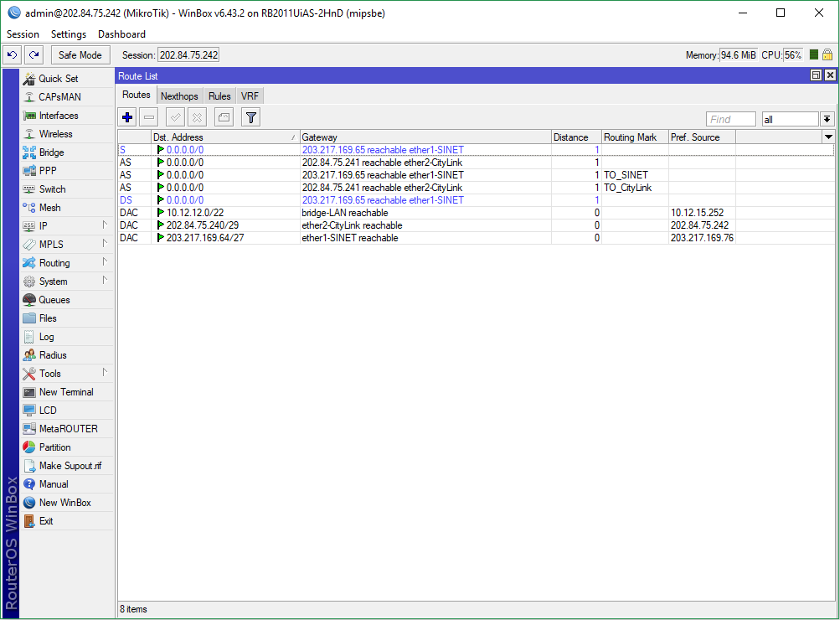The image size is (840, 620).
Task: Open Bridge in sidebar
Action: coord(67,152)
